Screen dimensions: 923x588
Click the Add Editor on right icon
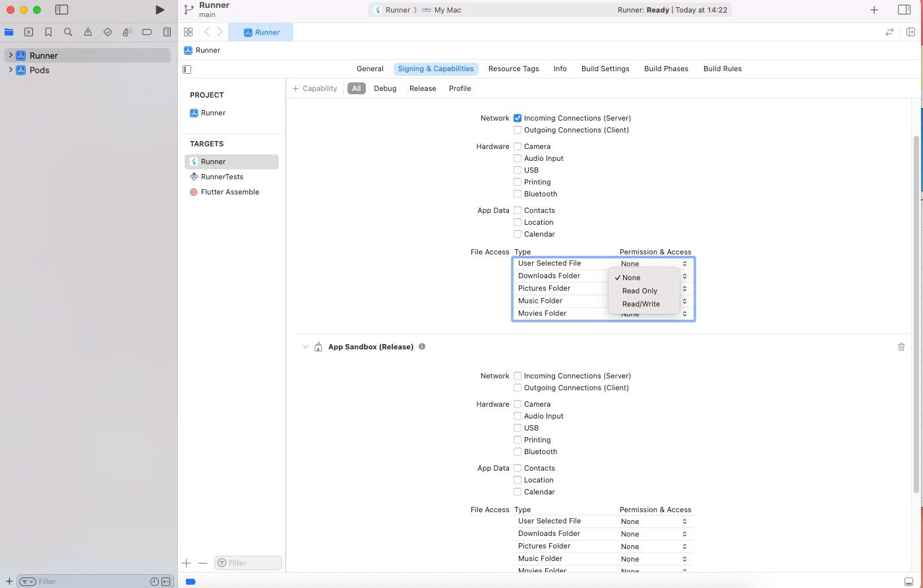click(x=910, y=32)
